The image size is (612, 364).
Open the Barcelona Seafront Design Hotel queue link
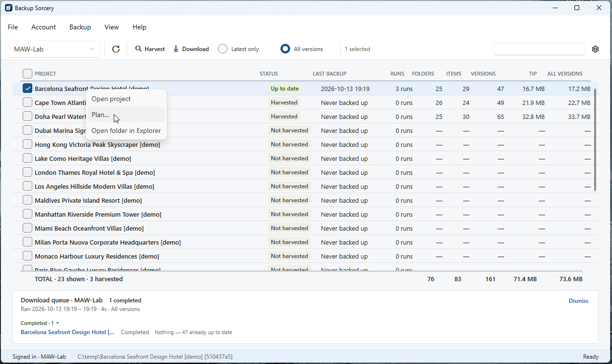(67, 332)
